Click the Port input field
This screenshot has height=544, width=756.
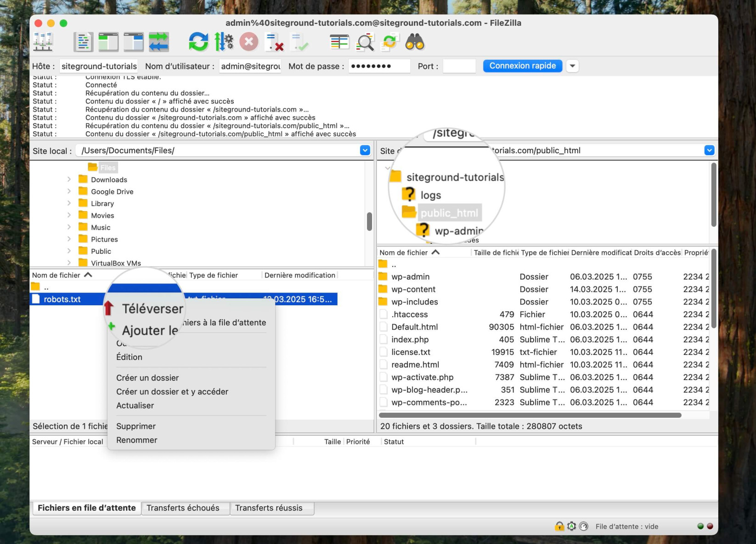(x=459, y=66)
